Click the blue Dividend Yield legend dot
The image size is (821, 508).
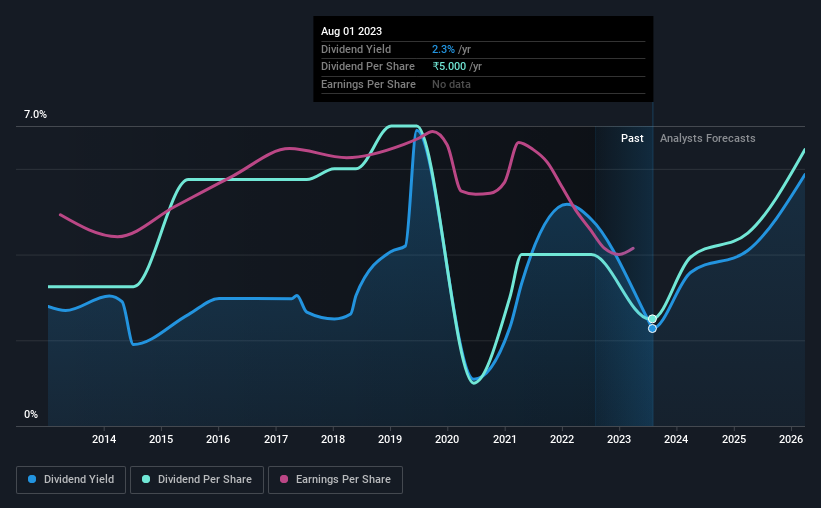(x=32, y=479)
